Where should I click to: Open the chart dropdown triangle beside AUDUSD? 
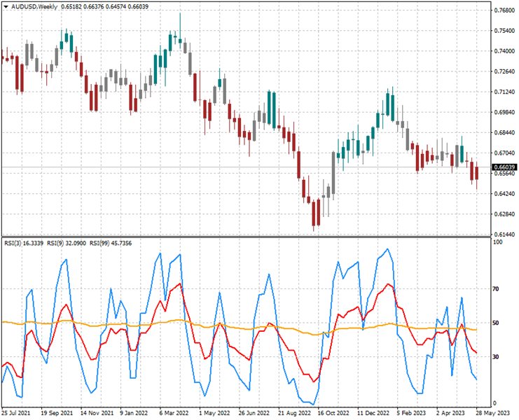6,6
